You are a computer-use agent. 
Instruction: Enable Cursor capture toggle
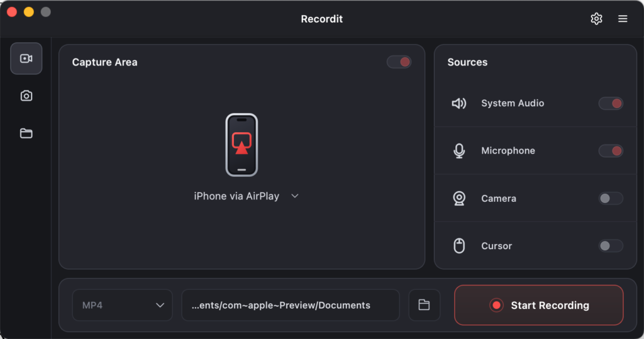coord(611,246)
